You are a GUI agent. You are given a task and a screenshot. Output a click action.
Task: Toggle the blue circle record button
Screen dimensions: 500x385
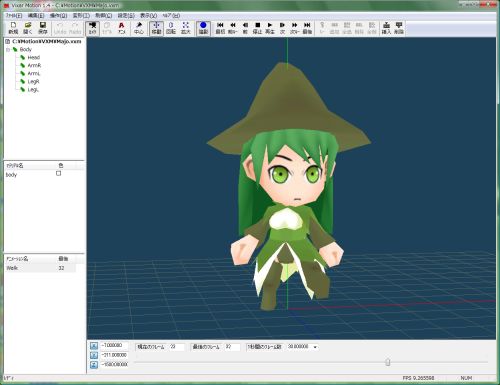pyautogui.click(x=203, y=28)
